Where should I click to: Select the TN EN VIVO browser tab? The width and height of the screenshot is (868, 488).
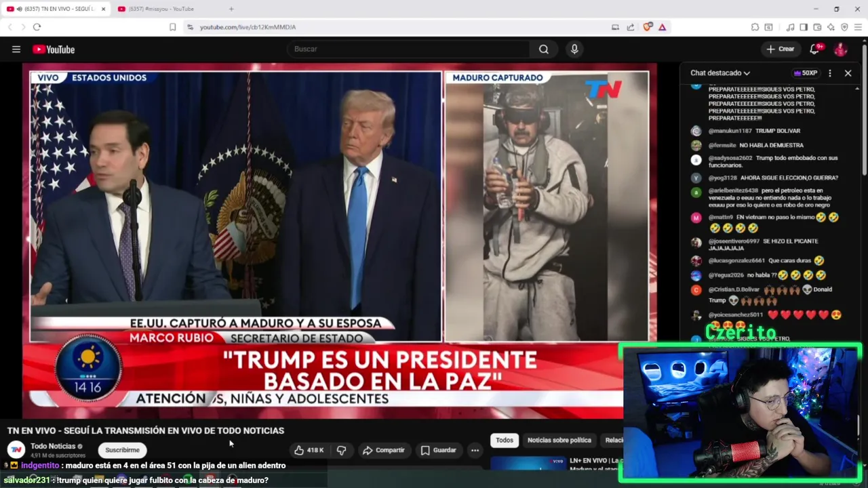click(56, 9)
